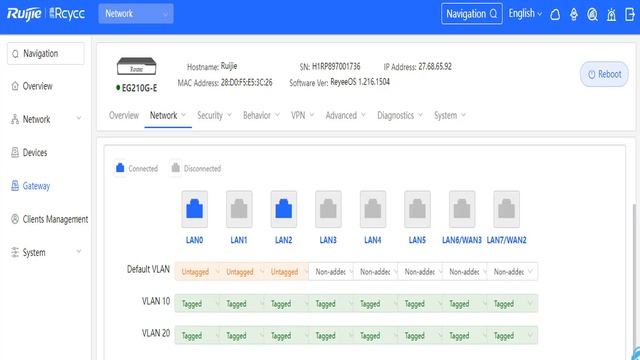
Task: Click the Navigation search button in header
Action: click(471, 14)
